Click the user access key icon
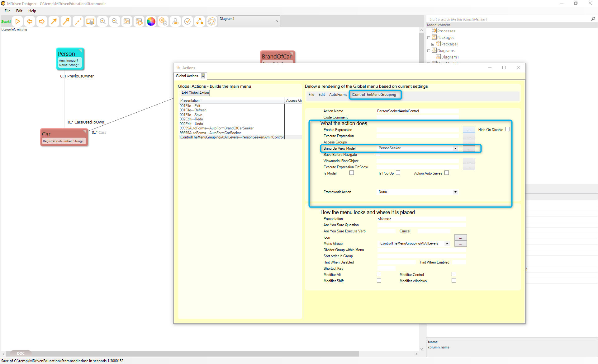Screen dimensions: 598x364 point(175,21)
